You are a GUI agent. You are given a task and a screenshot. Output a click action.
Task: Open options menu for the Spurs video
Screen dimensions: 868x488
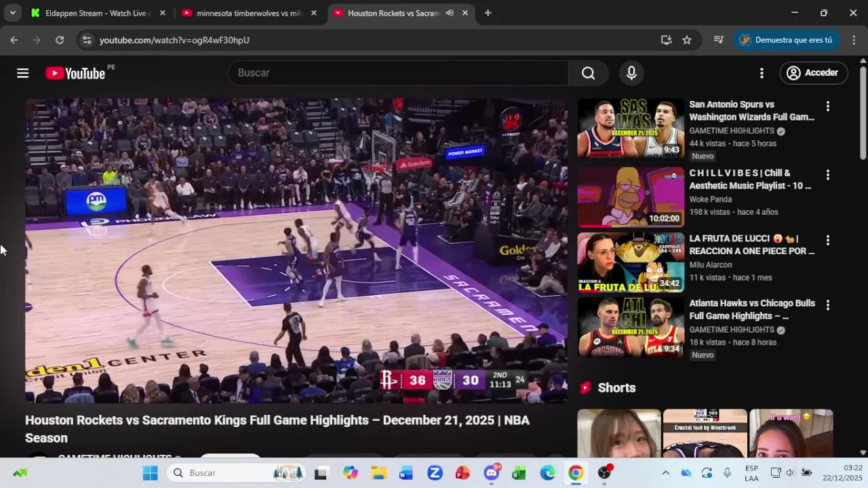(827, 106)
